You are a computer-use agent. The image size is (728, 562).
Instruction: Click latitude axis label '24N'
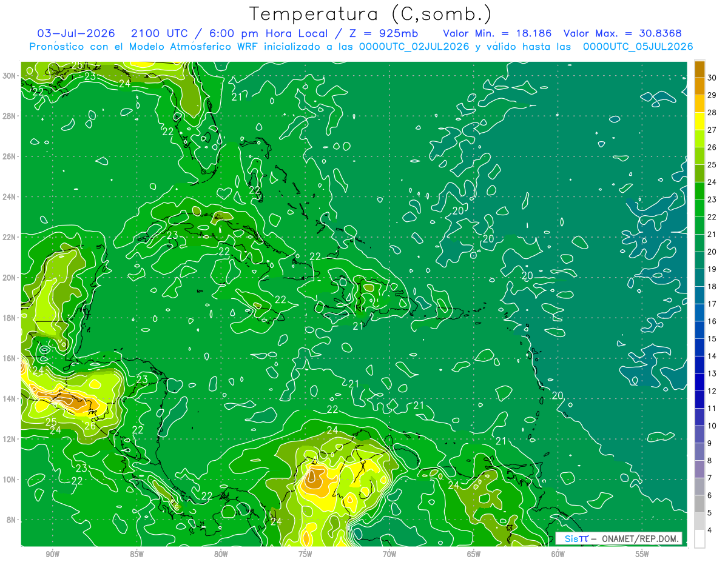(x=10, y=196)
